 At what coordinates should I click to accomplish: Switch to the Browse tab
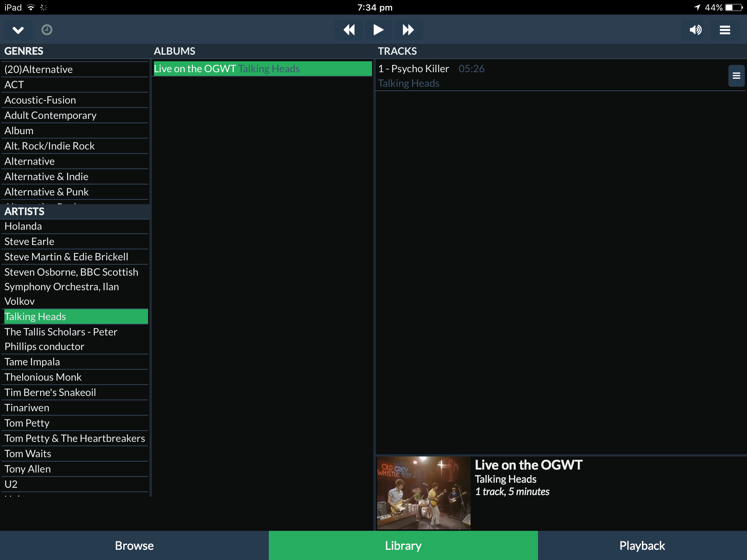[134, 545]
